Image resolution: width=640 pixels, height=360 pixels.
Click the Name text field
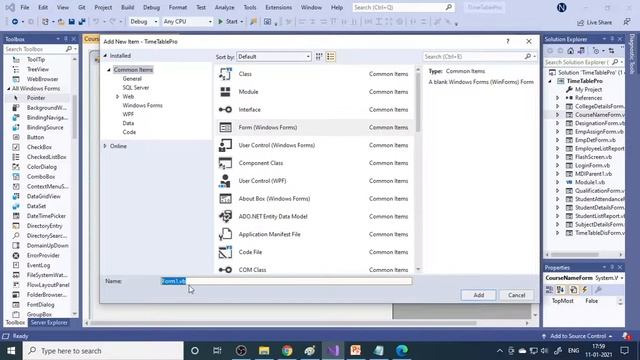[286, 281]
